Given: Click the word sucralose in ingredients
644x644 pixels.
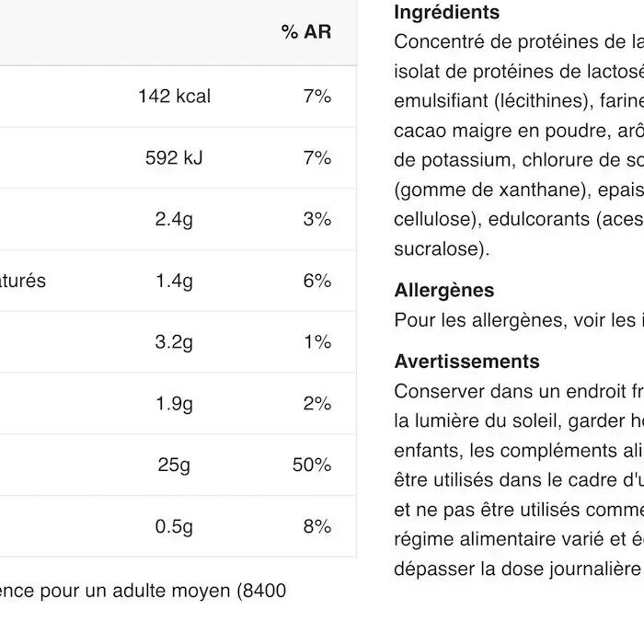Looking at the screenshot, I should (437, 249).
